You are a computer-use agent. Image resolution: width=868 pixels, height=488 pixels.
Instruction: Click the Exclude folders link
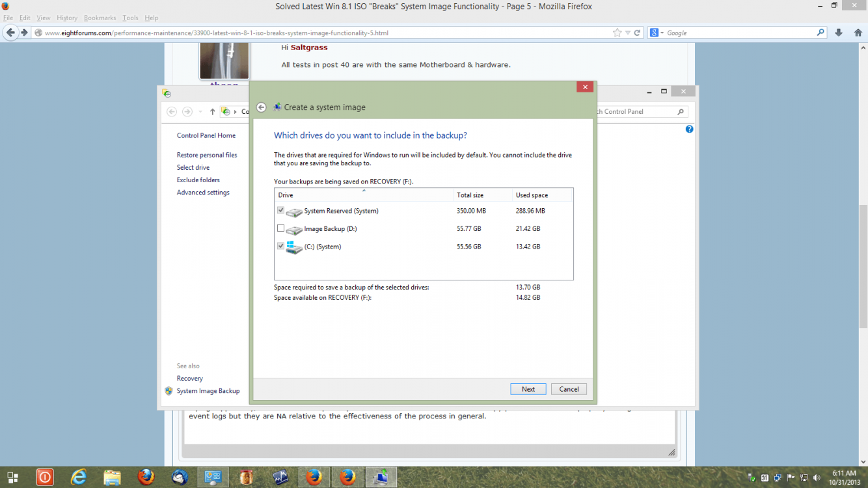198,180
